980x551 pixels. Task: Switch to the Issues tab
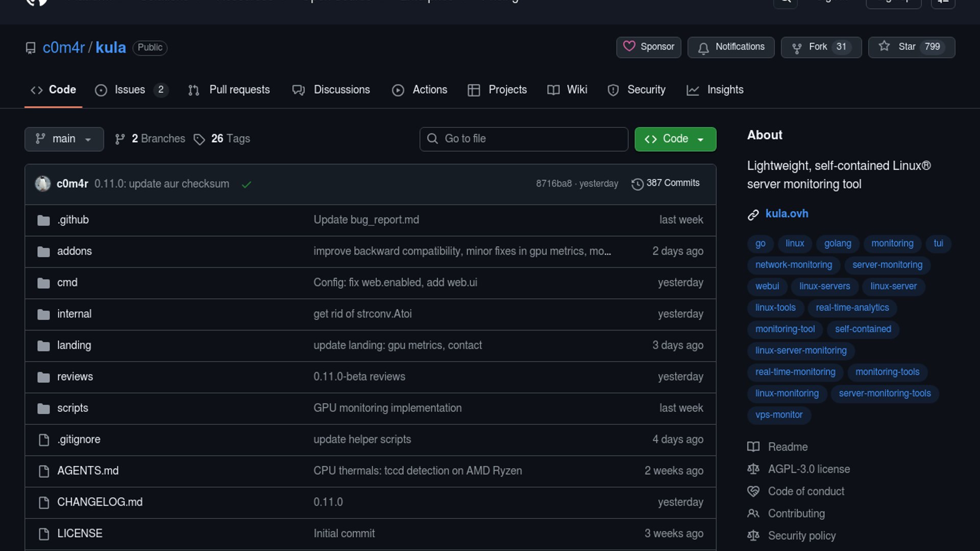(130, 90)
